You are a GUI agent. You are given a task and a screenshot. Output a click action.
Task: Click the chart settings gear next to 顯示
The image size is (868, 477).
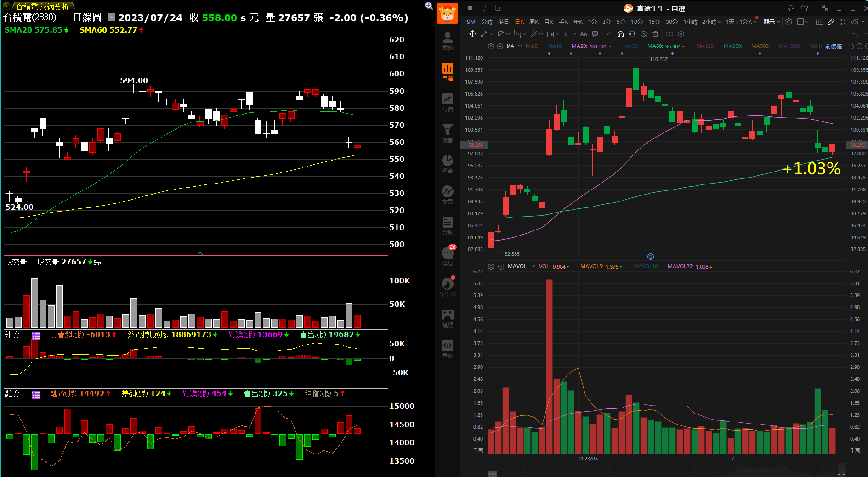(789, 22)
